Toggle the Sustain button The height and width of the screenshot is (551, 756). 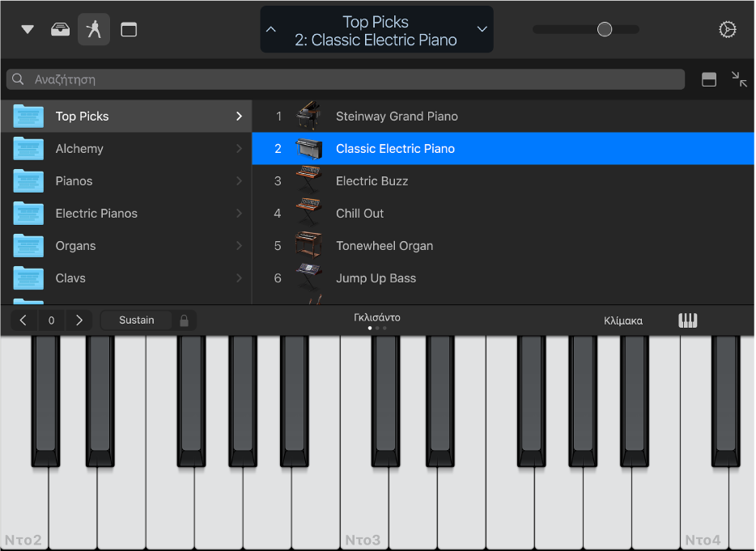pos(137,320)
